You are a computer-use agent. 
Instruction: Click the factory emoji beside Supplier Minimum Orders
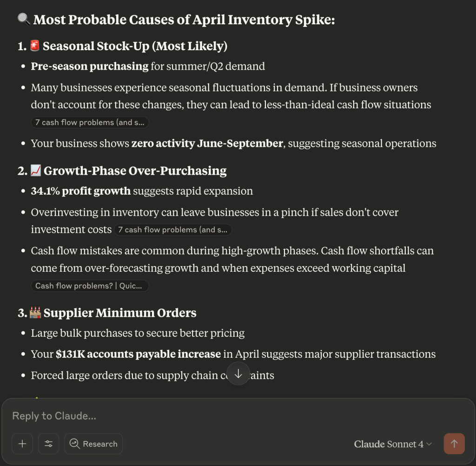[35, 313]
